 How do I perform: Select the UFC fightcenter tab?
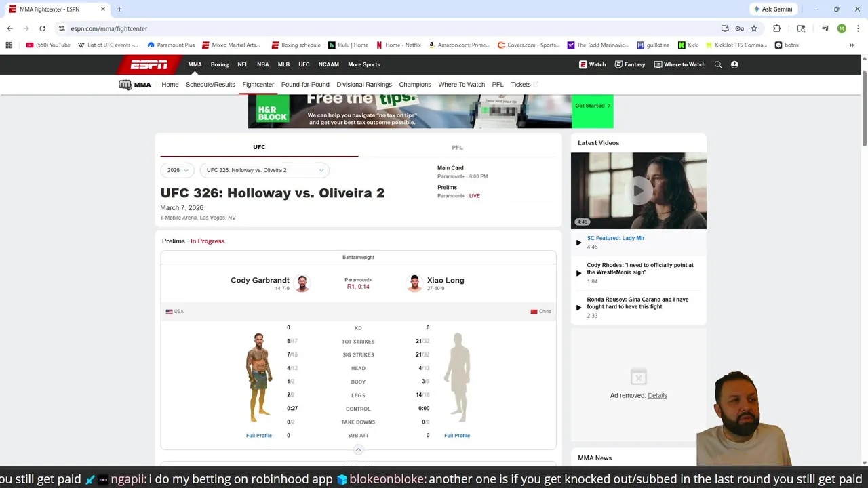(259, 147)
